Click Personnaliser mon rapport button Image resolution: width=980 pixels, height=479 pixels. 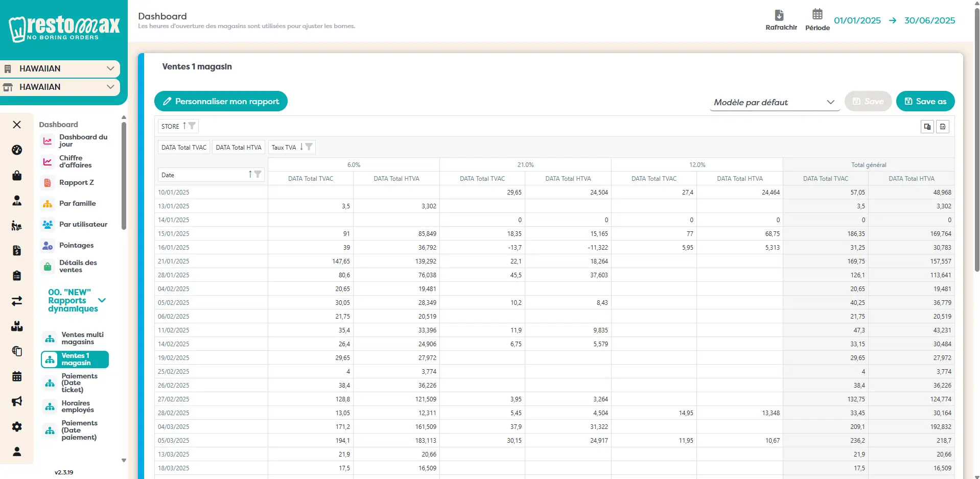[x=221, y=101]
